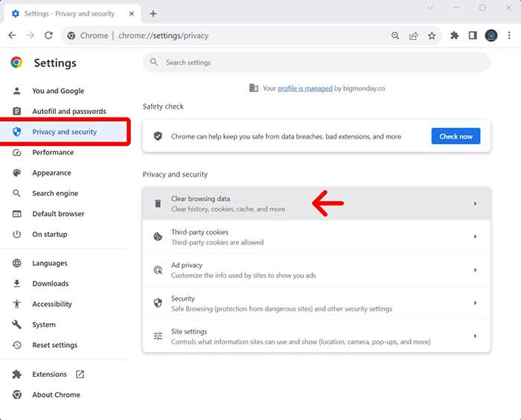Select Autofill and passwords in sidebar

point(68,111)
